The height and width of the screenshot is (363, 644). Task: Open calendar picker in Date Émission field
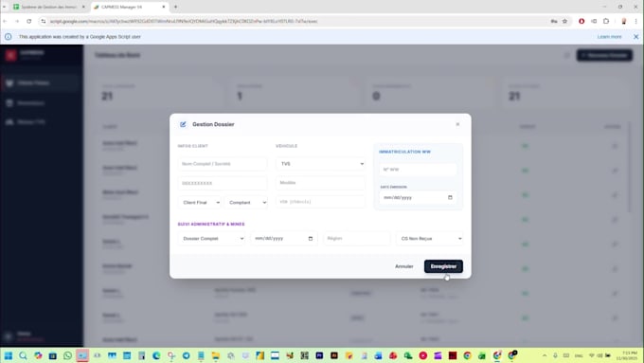(x=450, y=197)
